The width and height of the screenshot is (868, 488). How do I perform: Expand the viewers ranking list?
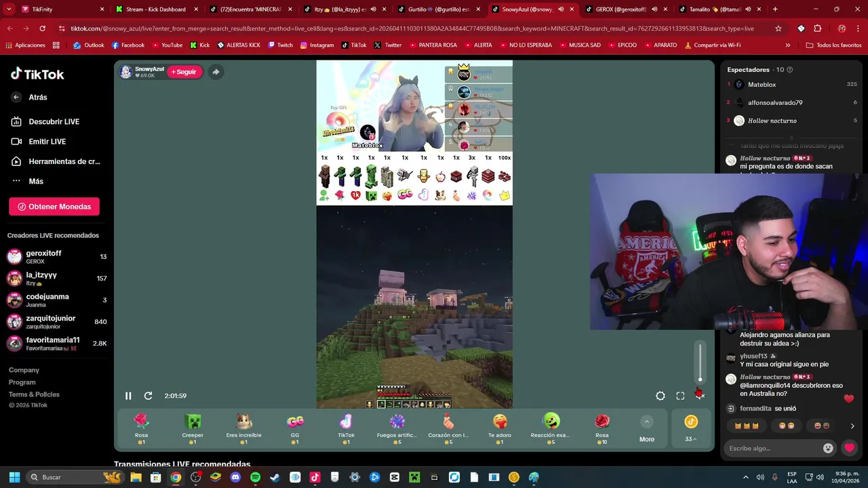[791, 138]
